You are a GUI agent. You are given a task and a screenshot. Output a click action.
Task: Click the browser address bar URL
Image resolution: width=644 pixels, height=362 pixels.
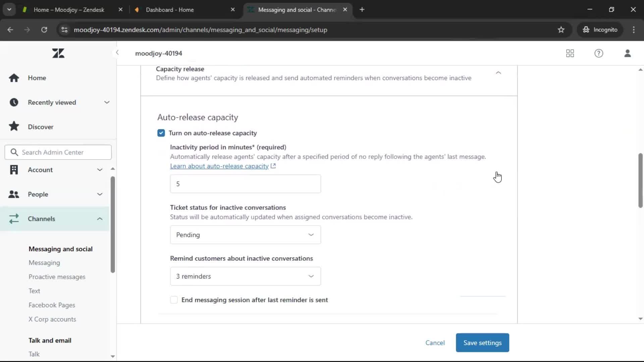[x=201, y=30]
